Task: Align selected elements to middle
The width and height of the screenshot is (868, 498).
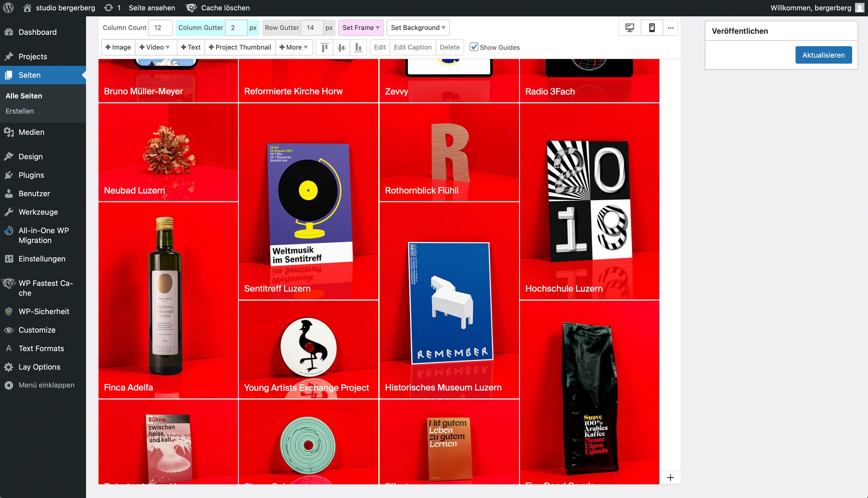Action: click(x=341, y=47)
